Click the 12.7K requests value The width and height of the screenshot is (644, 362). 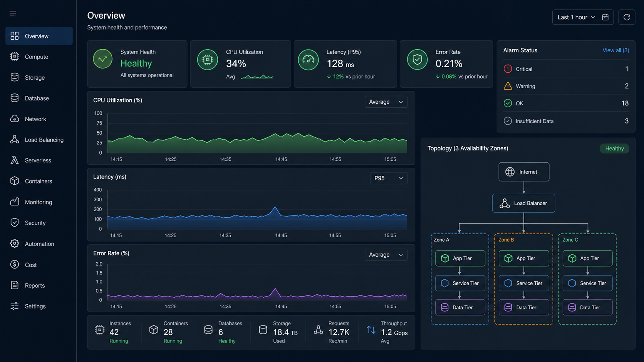[339, 332]
